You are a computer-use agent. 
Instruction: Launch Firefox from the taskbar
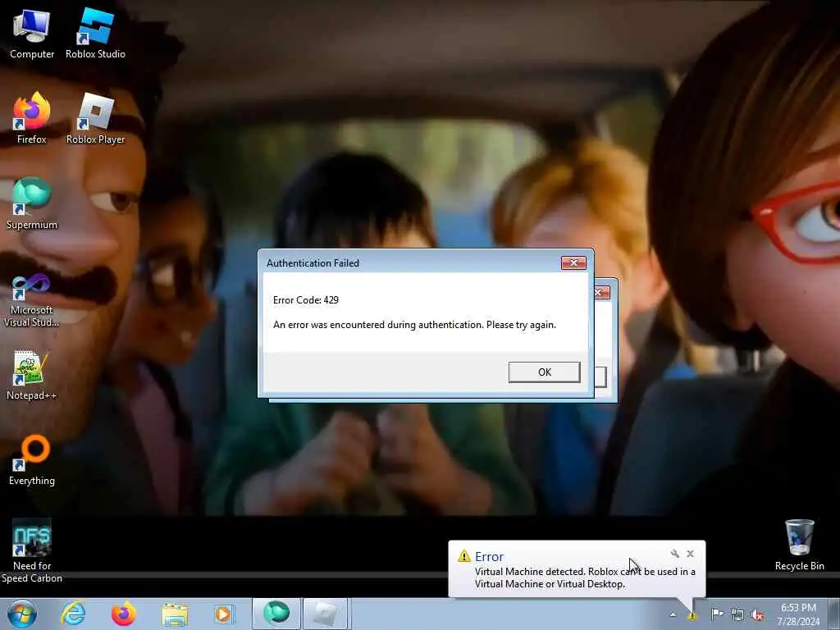pos(123,614)
